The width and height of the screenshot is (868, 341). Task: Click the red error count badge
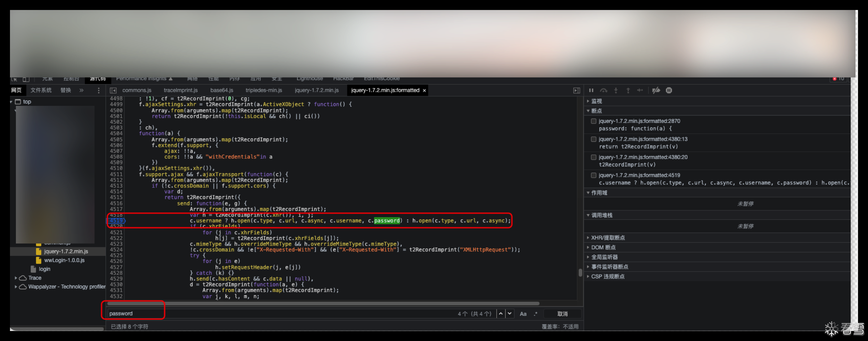coord(838,79)
